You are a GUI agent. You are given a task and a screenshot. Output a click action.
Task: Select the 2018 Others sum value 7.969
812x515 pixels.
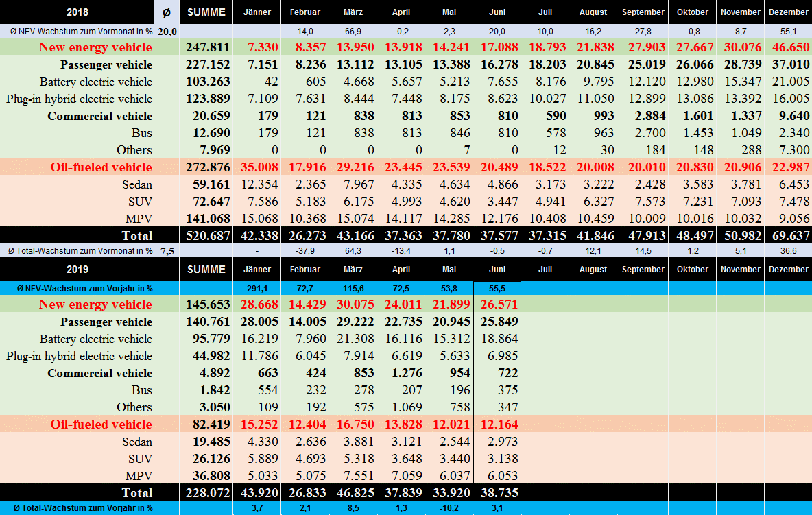click(x=211, y=150)
